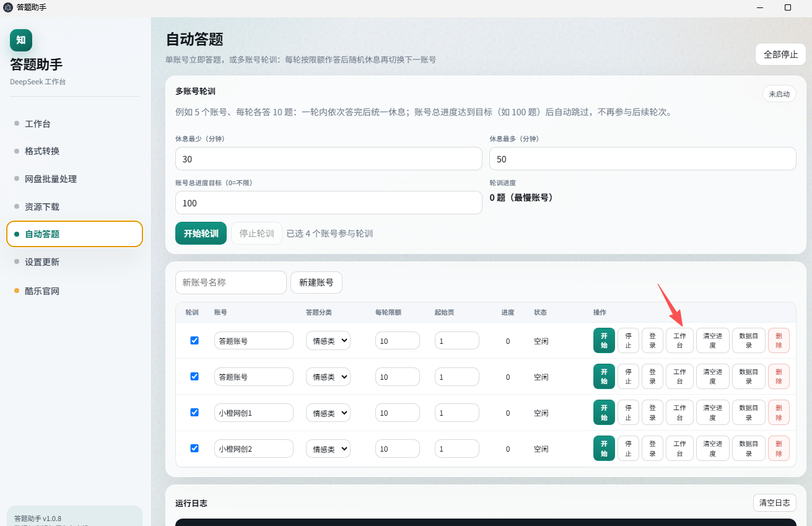The height and width of the screenshot is (526, 812).
Task: Click 开始 for 小橙网创1 account
Action: click(604, 413)
